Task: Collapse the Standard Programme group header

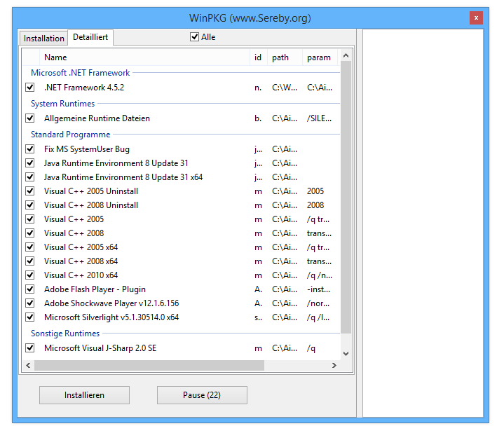Action: click(70, 135)
